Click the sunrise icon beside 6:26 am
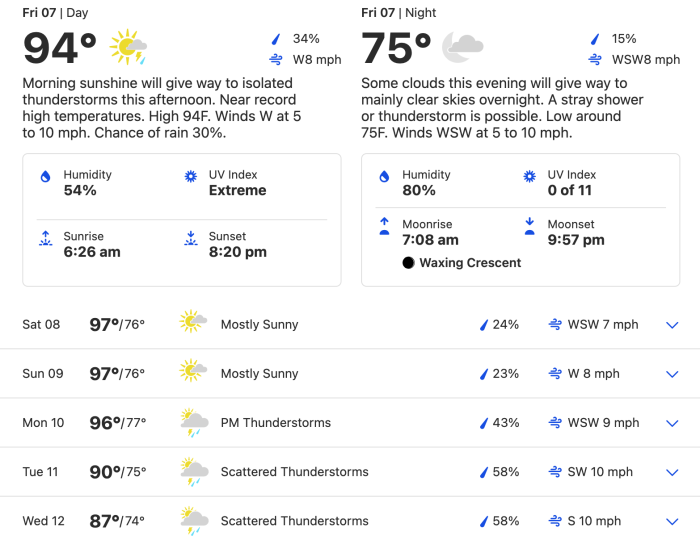Screen dimensions: 700x544 click(46, 238)
